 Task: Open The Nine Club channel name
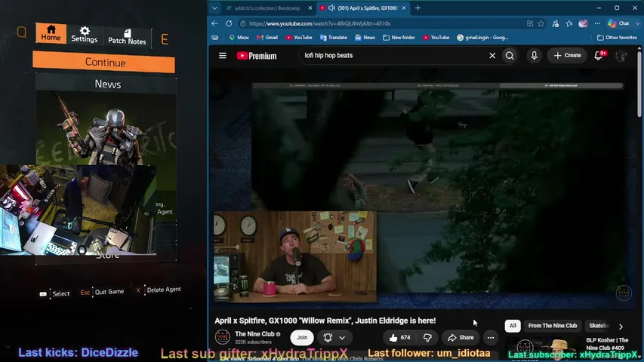[x=254, y=334]
